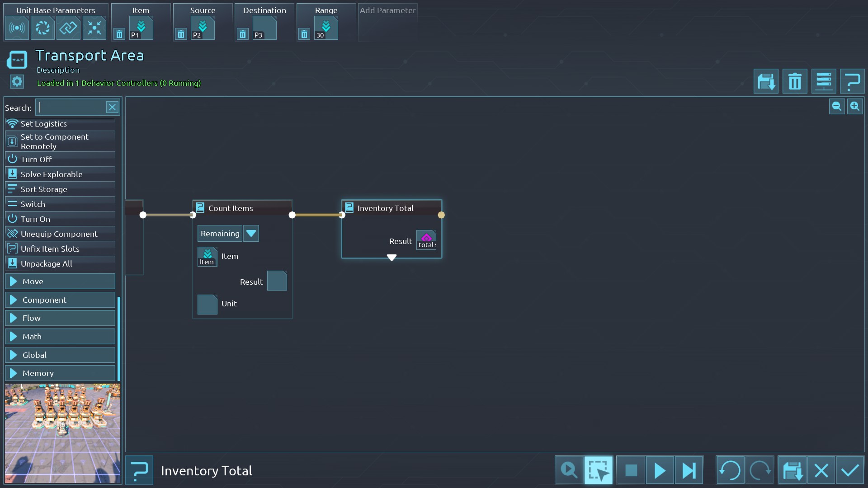
Task: Expand the Math instruction category
Action: coord(60,337)
